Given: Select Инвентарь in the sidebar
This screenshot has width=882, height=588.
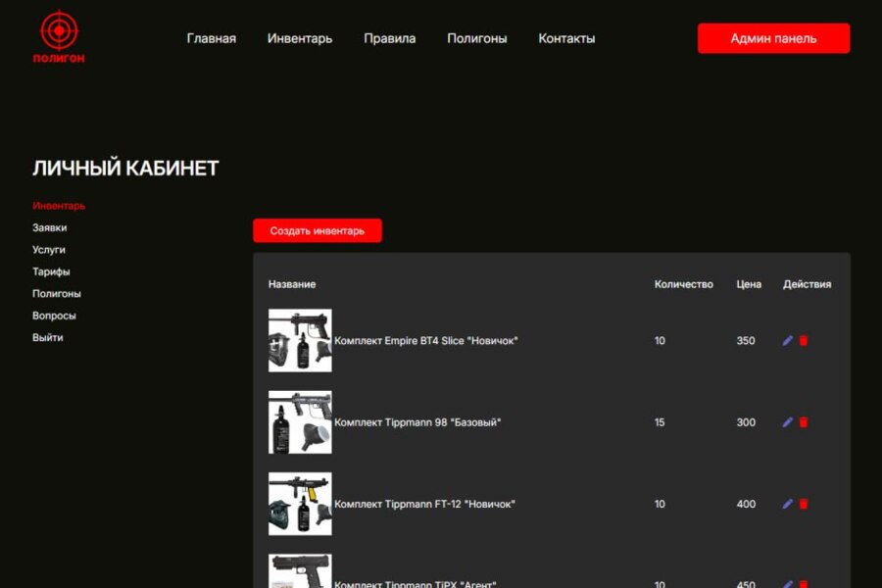Looking at the screenshot, I should click(59, 206).
